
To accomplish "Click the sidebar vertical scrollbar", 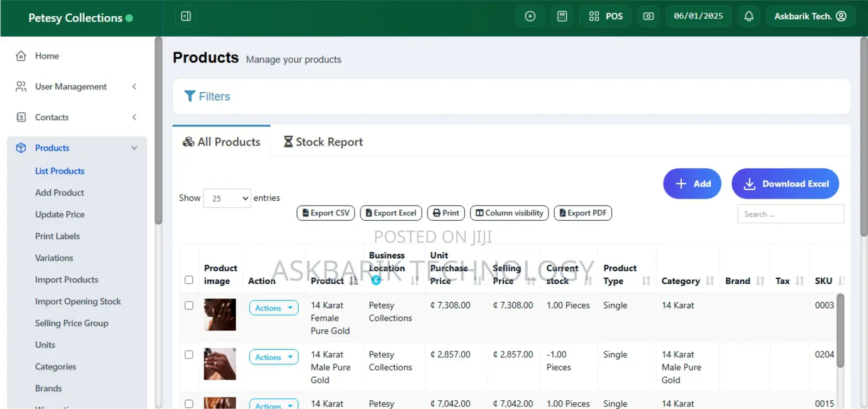I will (x=159, y=131).
